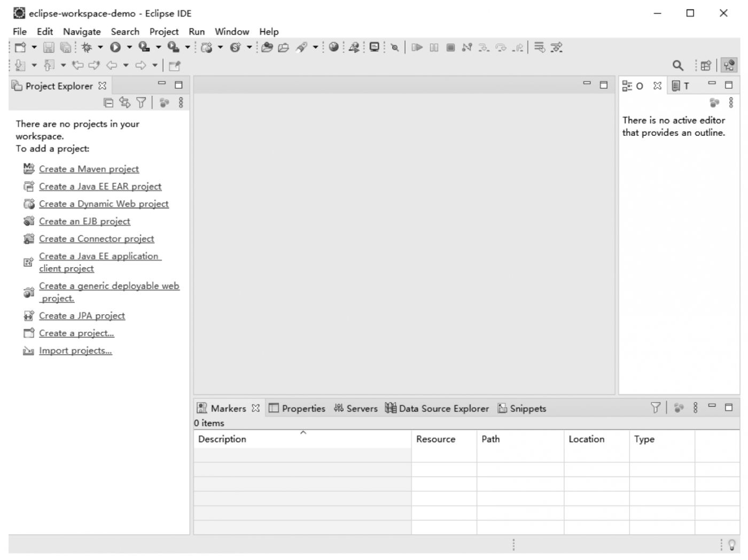748x560 pixels.
Task: Click the Step Over icon
Action: click(x=501, y=48)
